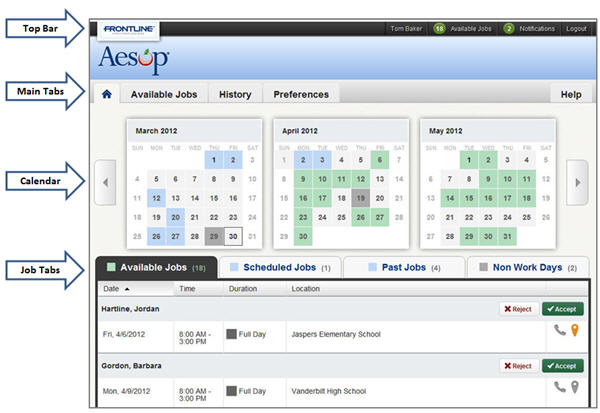Click Logout in top bar

coord(576,29)
